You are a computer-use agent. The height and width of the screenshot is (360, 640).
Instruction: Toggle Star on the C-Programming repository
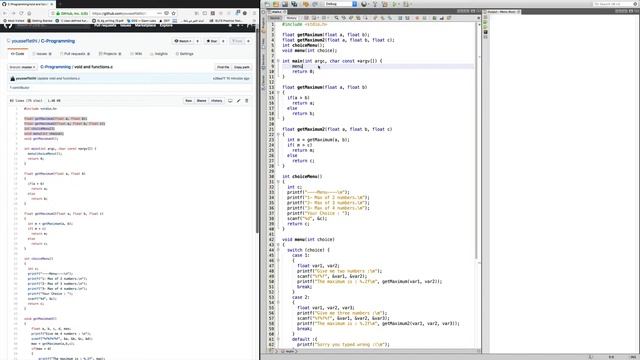212,41
